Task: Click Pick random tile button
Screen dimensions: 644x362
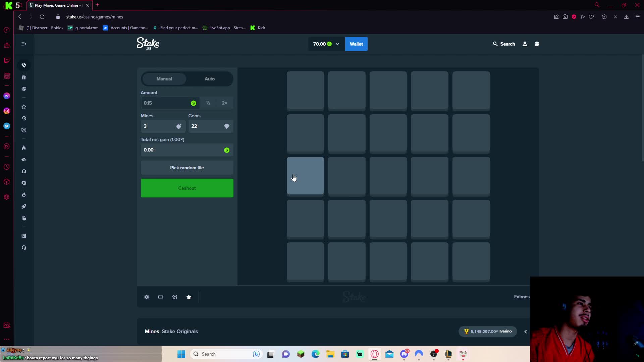Action: 187,168
